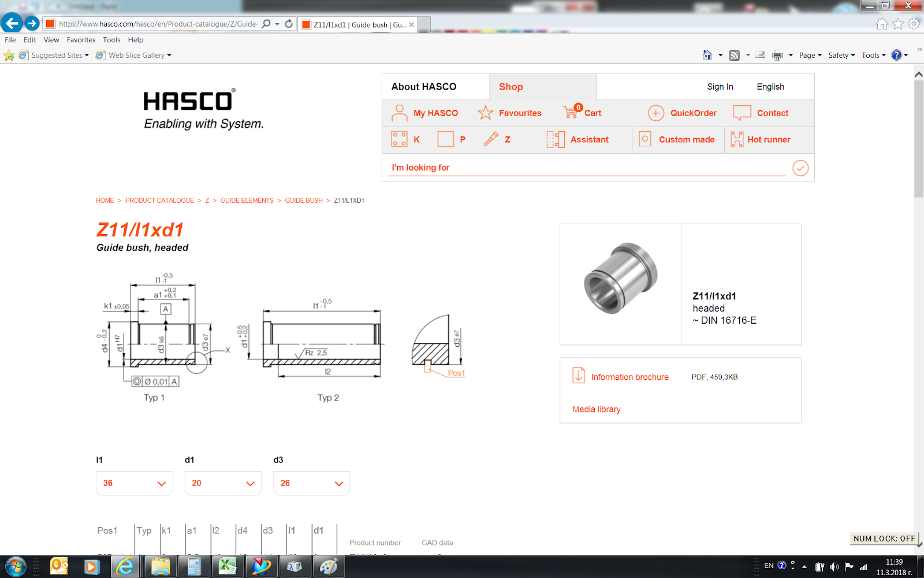This screenshot has width=924, height=578.
Task: Select the K mould units category icon
Action: pyautogui.click(x=398, y=139)
